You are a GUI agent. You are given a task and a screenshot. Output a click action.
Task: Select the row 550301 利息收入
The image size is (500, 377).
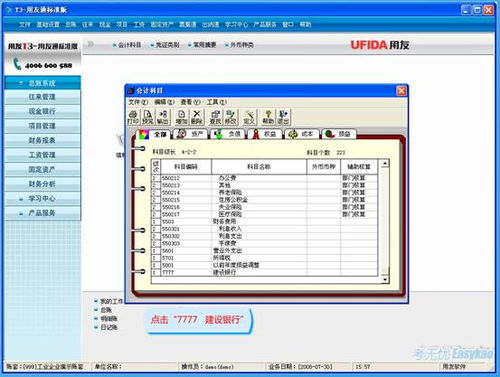pos(265,229)
